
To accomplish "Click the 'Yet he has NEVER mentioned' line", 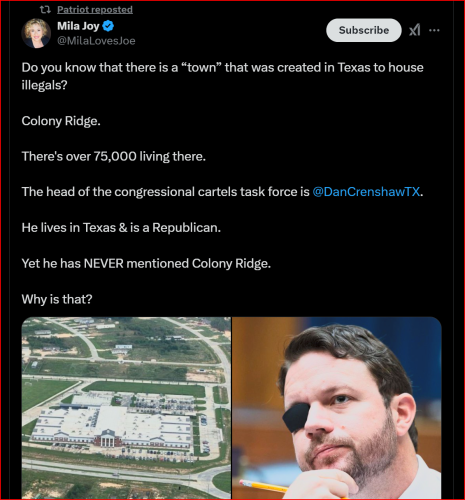I will (x=146, y=264).
